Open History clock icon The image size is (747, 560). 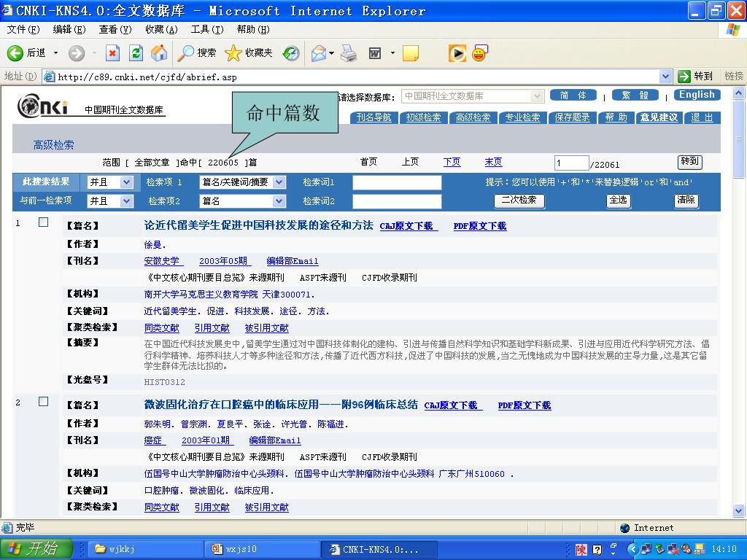(x=290, y=52)
